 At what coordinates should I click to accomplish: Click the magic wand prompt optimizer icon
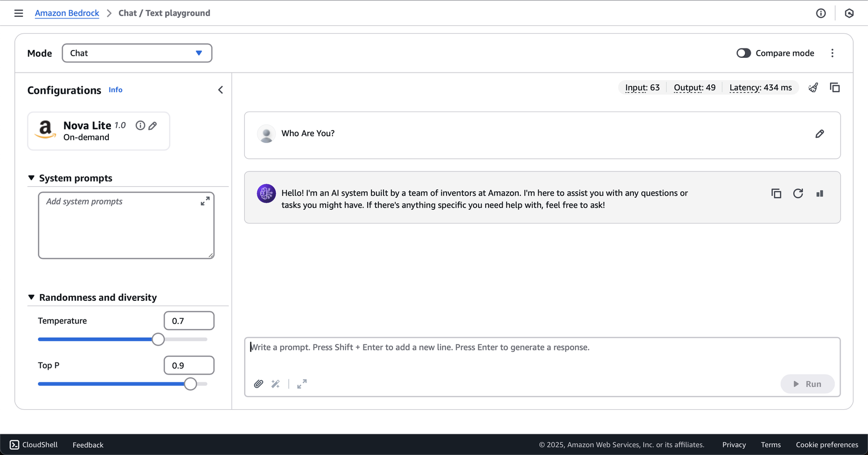(x=276, y=384)
